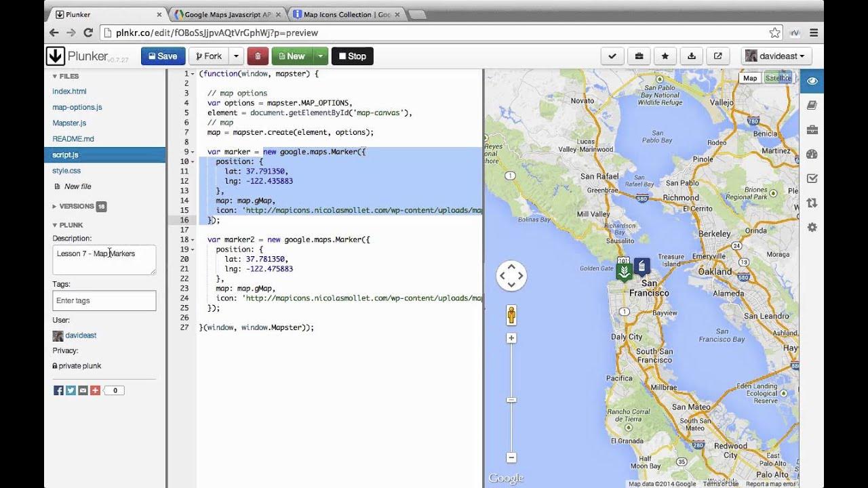Delete the plunk with the red trash button

tap(258, 56)
